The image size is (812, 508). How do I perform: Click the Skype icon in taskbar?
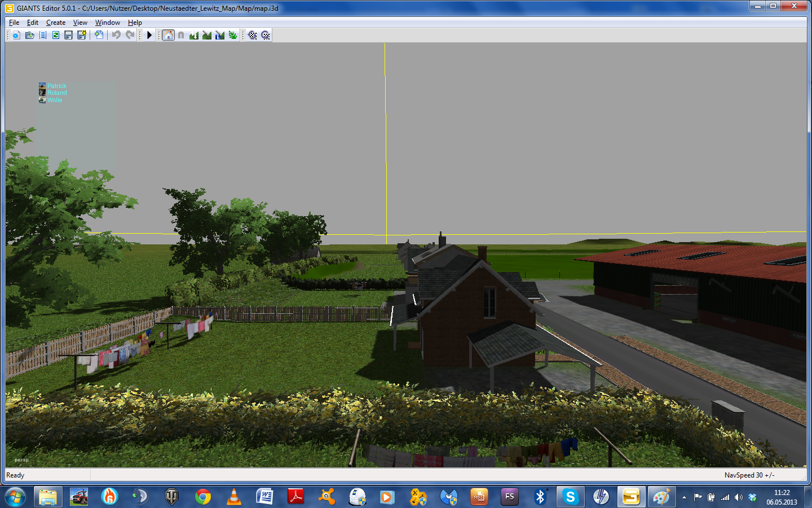click(570, 497)
